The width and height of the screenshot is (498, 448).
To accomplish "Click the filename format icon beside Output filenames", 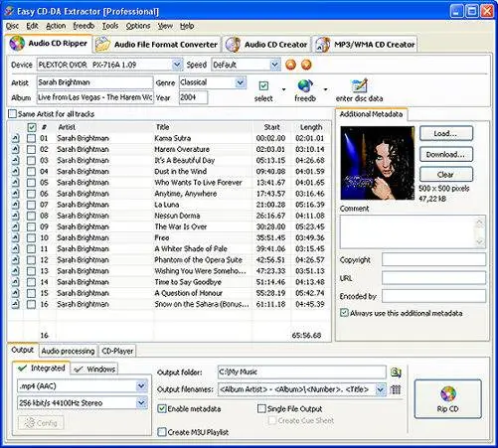I will [395, 389].
